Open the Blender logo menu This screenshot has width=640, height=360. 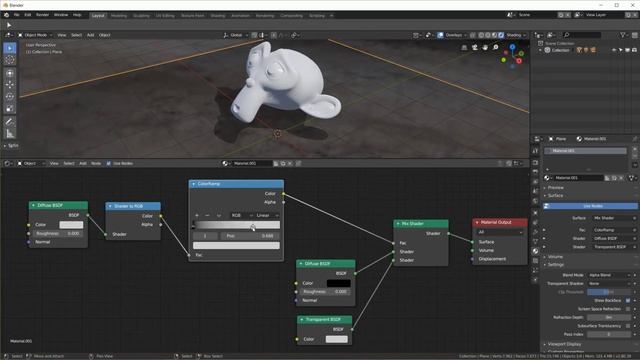tap(6, 15)
